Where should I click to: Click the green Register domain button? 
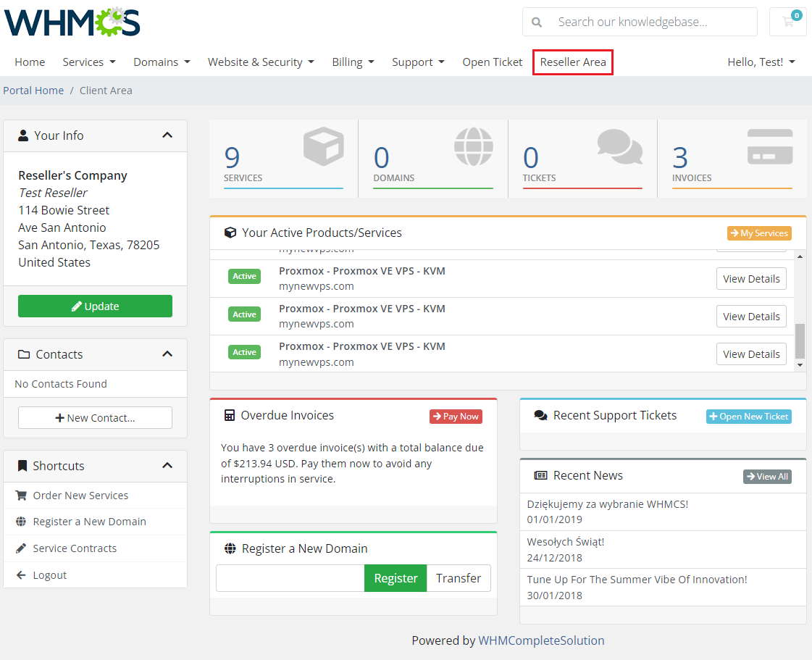coord(395,578)
